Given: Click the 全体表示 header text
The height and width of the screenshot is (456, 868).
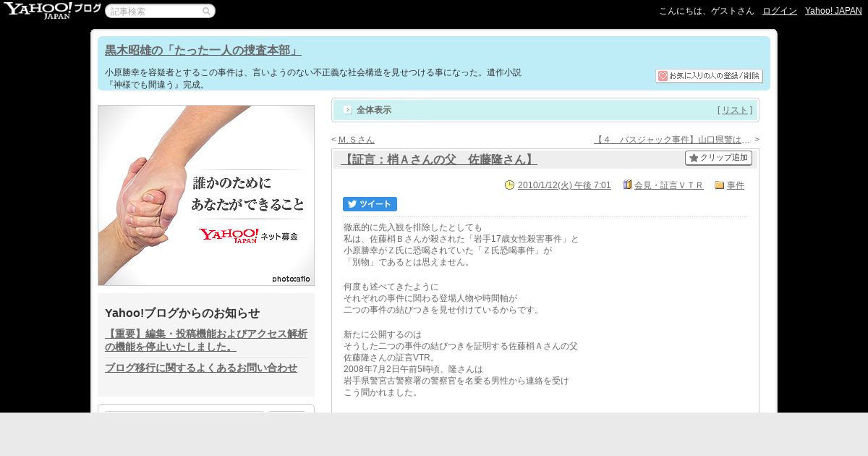Looking at the screenshot, I should [x=374, y=110].
